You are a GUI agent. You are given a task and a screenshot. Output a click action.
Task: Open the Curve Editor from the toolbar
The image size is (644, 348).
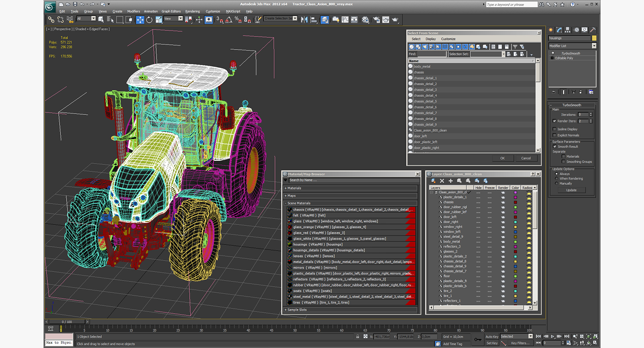(x=345, y=20)
